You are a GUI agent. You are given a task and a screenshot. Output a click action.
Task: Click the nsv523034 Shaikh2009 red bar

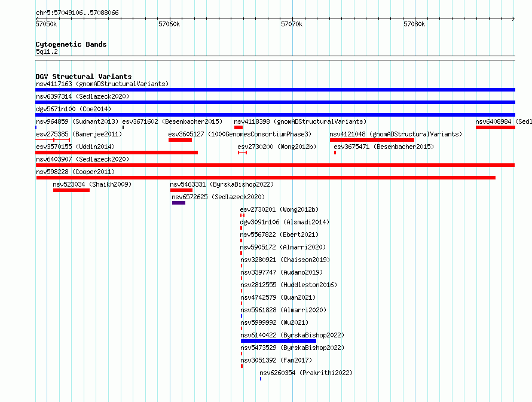[x=71, y=190]
